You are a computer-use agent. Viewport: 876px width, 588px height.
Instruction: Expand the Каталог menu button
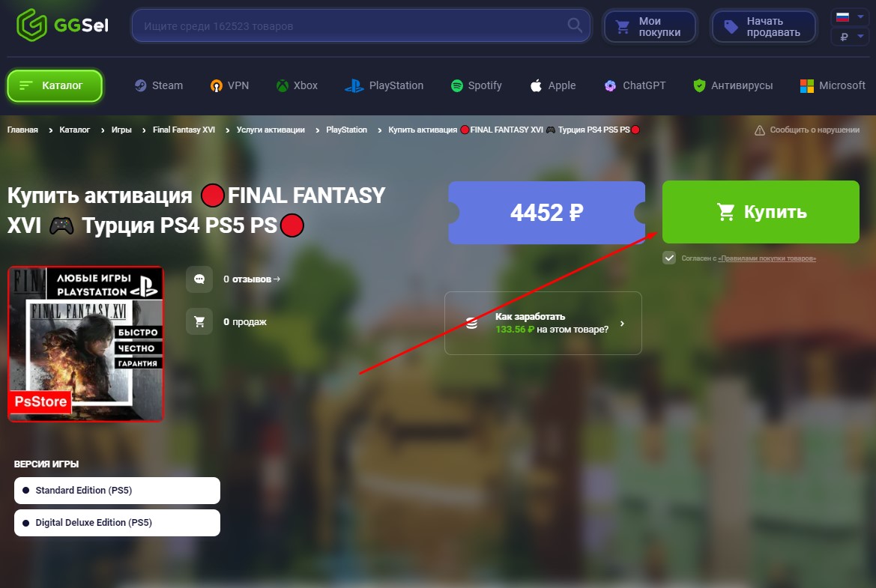55,85
